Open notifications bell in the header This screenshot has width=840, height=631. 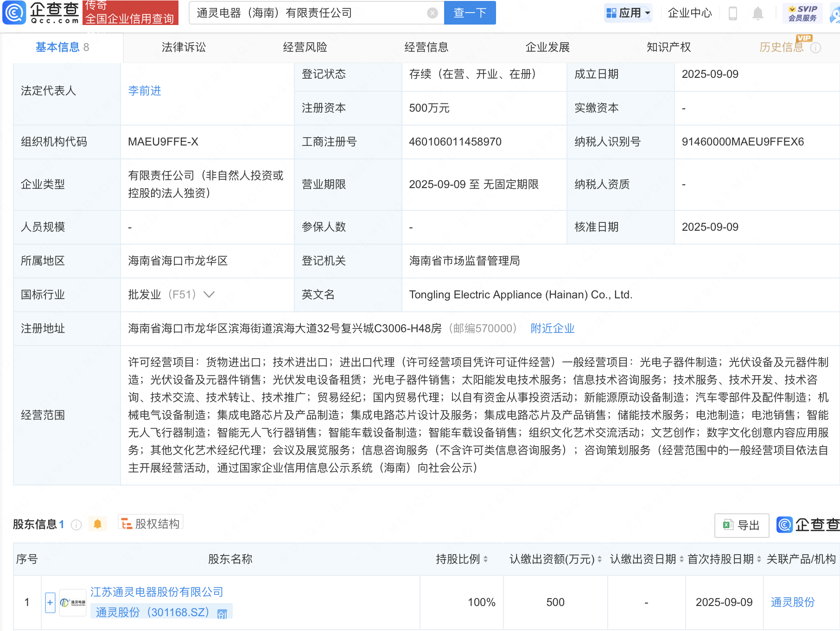[x=758, y=13]
